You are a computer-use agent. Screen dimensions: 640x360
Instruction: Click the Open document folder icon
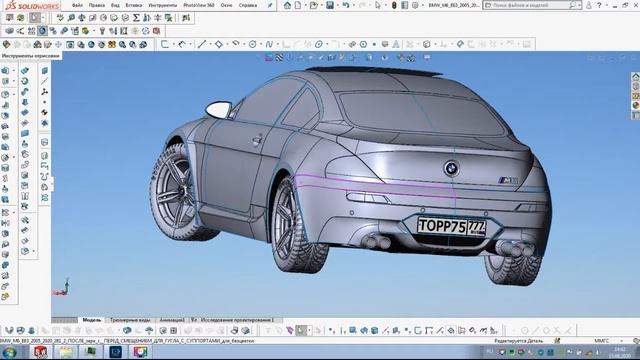tap(313, 5)
